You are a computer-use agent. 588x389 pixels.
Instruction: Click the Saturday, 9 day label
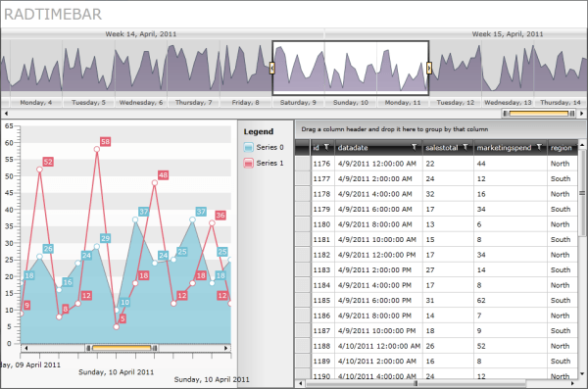click(x=298, y=102)
